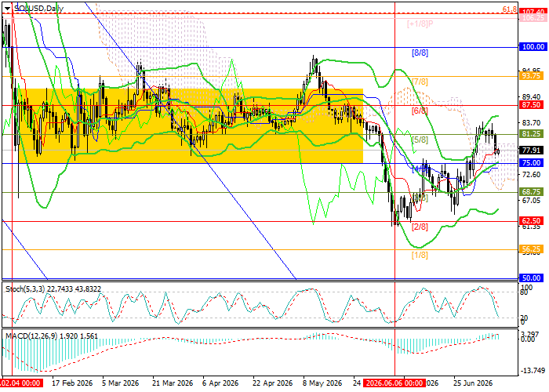549x392 pixels.
Task: Click the [7/8] Murrey level label
Action: coord(420,82)
